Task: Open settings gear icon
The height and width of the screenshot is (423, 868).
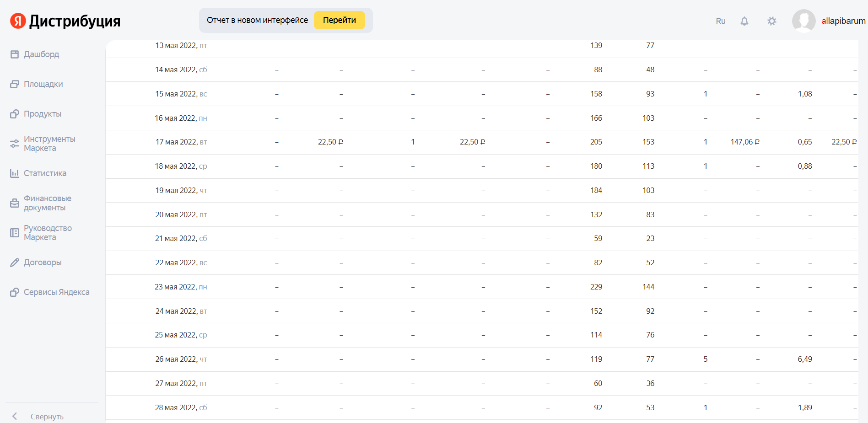Action: (x=772, y=21)
